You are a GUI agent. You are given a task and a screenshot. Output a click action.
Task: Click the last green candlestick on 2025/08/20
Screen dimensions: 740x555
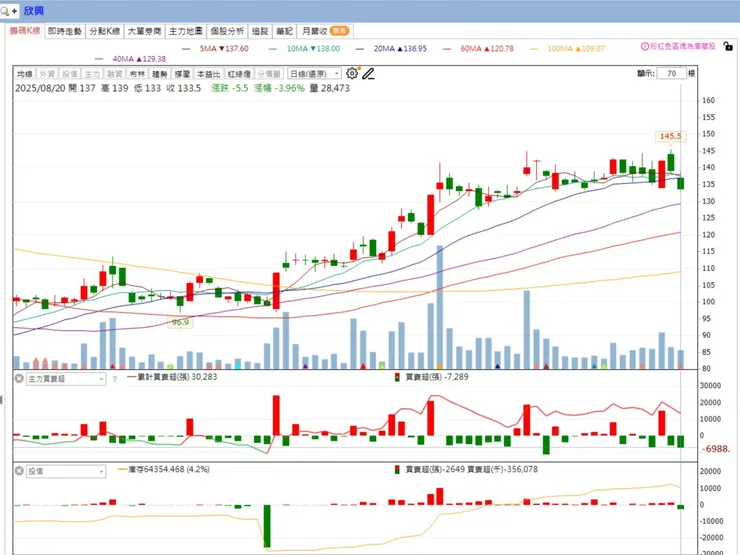click(x=681, y=184)
